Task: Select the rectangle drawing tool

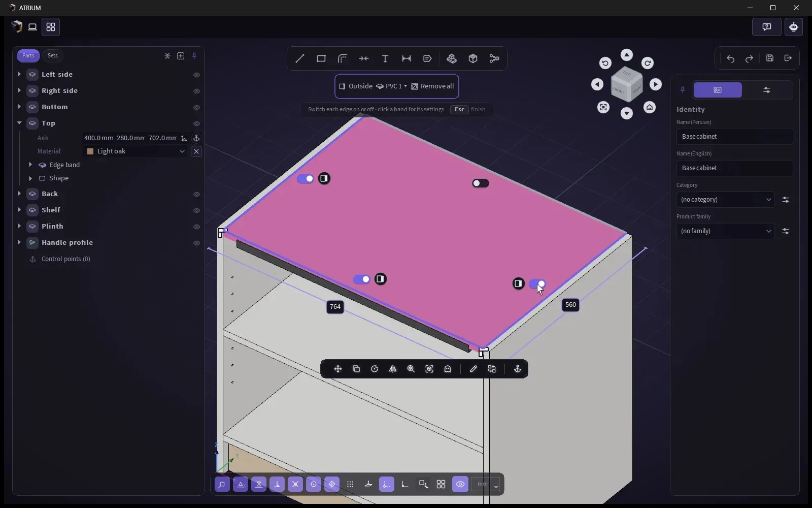Action: coord(321,58)
